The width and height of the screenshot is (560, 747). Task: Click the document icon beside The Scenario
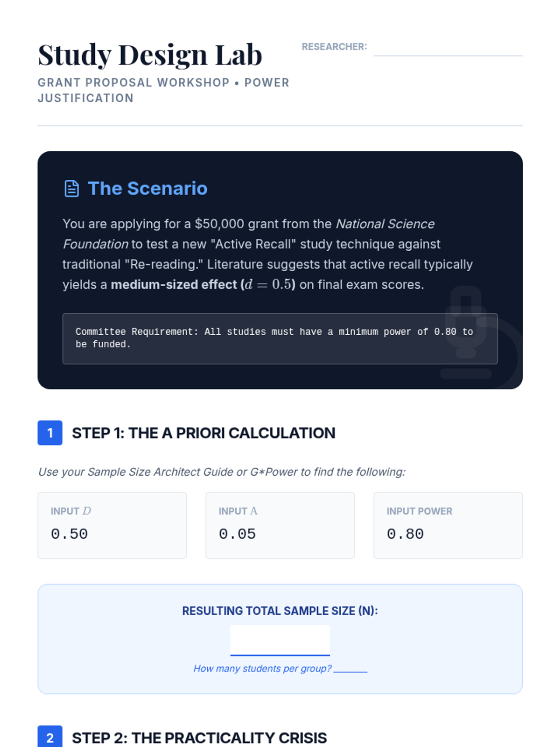(71, 189)
